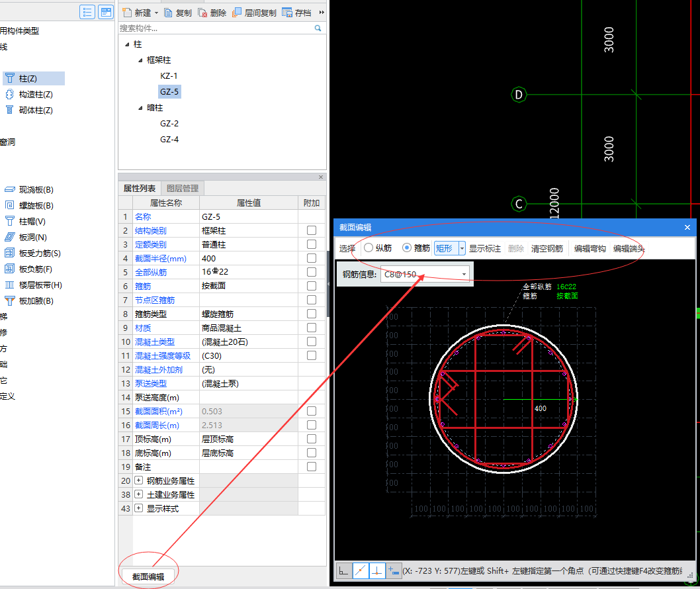The width and height of the screenshot is (700, 589).
Task: Select 螺旋板(B) spiral slab type
Action: [x=30, y=205]
